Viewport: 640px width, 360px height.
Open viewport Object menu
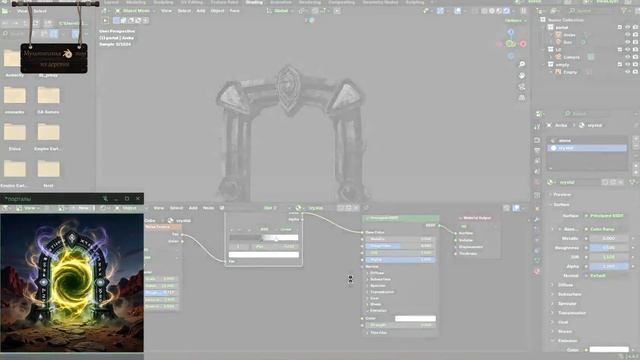click(x=217, y=11)
